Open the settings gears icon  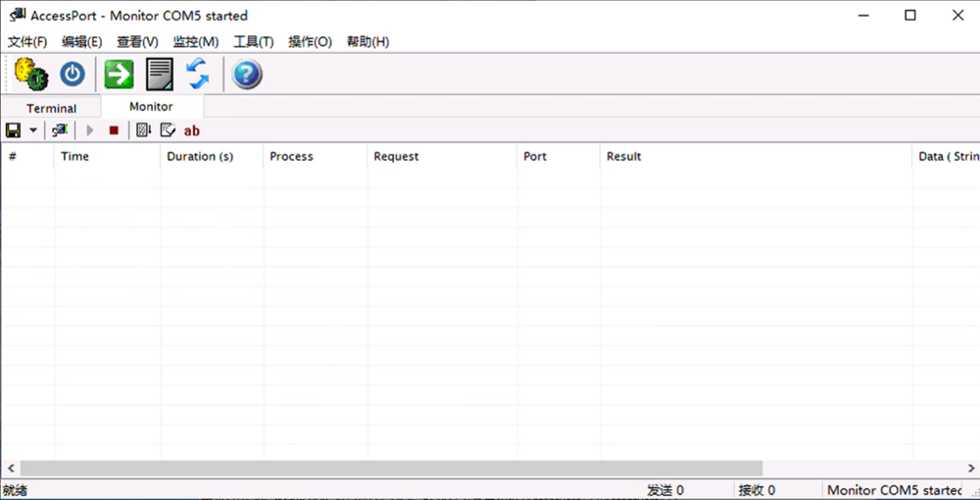(31, 74)
